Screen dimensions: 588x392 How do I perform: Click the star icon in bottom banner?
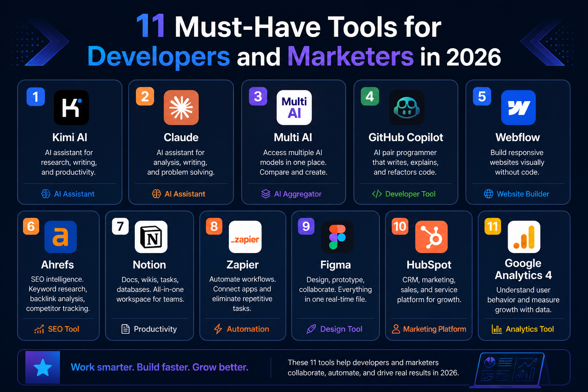pyautogui.click(x=42, y=367)
